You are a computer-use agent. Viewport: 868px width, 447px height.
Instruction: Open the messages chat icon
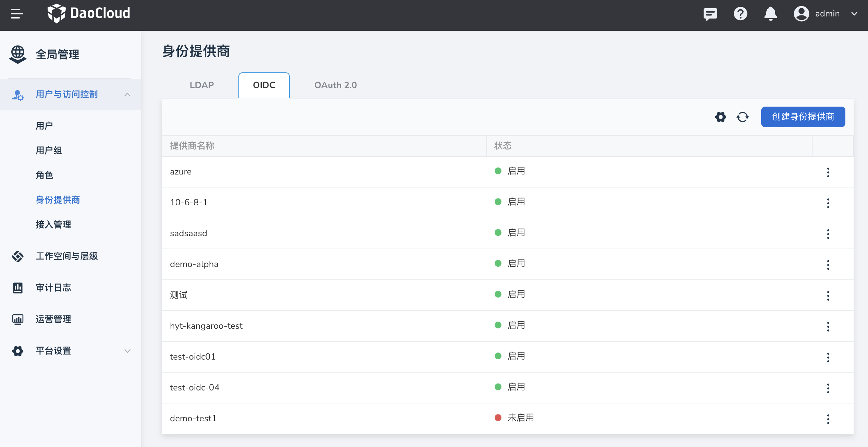tap(710, 14)
